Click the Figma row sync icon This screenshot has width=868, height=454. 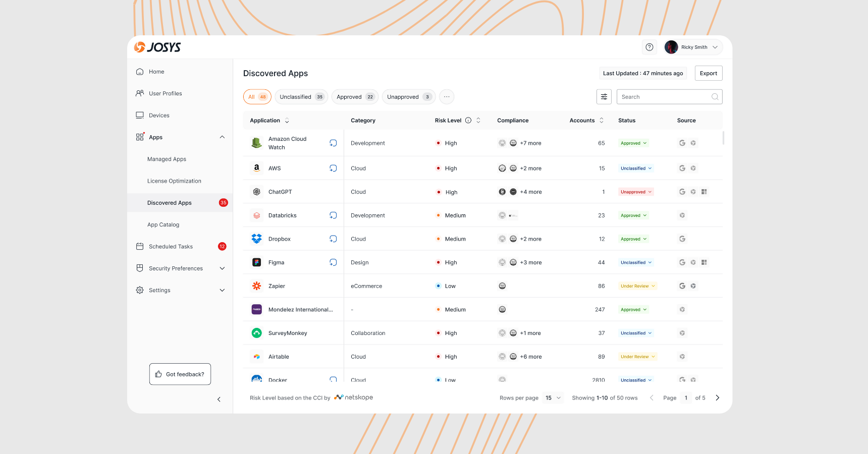(x=333, y=262)
